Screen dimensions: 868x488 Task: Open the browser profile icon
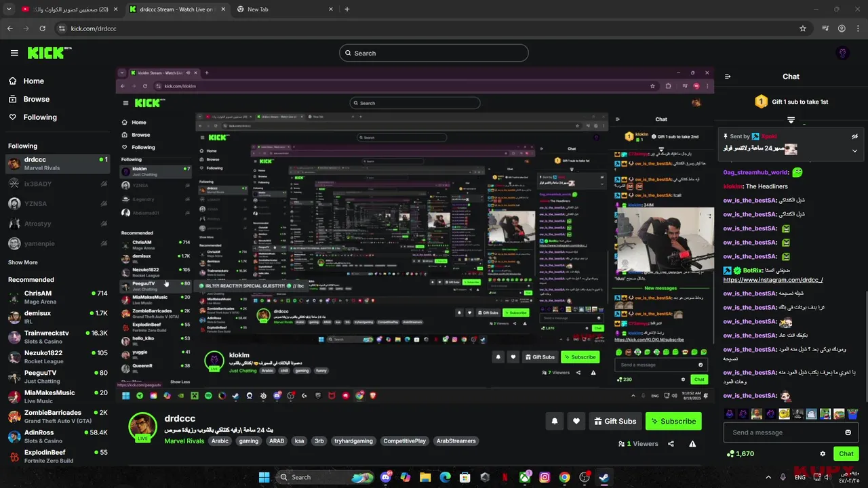click(842, 28)
